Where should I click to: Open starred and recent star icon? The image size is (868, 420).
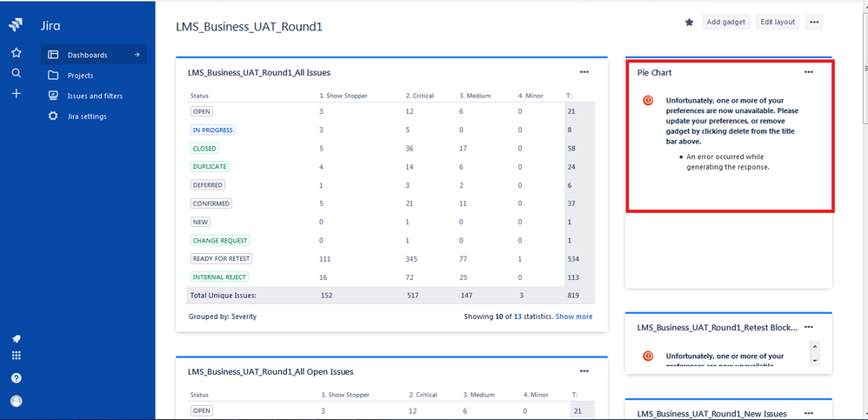coord(16,52)
